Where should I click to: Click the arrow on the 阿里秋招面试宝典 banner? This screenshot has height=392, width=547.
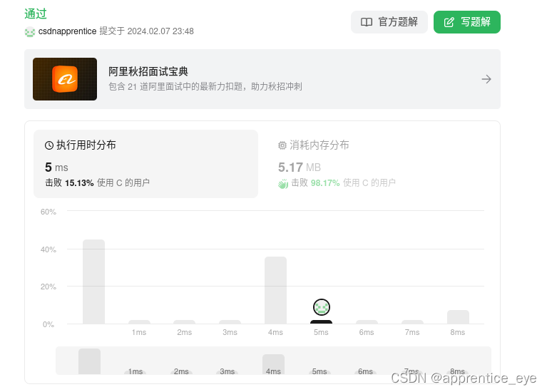[x=486, y=79]
